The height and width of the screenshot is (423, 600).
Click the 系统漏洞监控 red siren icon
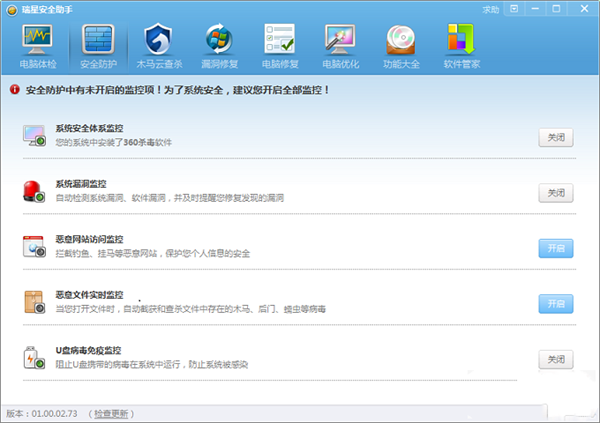[x=35, y=192]
